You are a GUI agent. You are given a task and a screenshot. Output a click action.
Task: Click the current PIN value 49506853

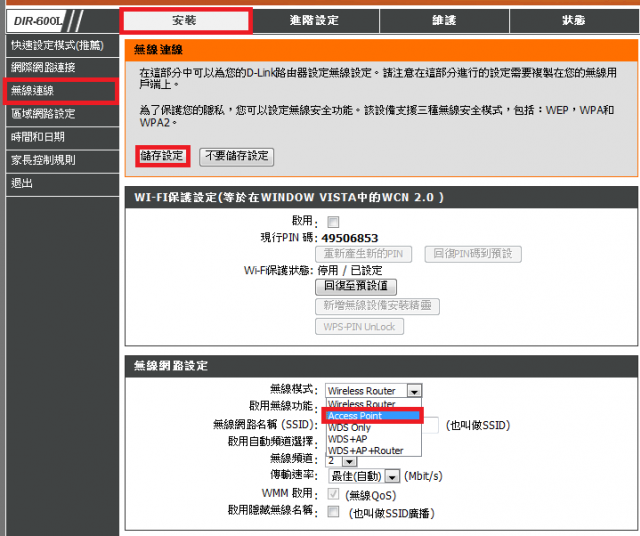click(350, 238)
